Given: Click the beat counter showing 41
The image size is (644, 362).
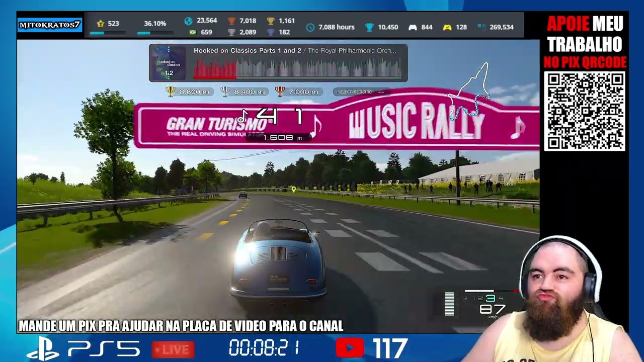Looking at the screenshot, I should tap(279, 117).
